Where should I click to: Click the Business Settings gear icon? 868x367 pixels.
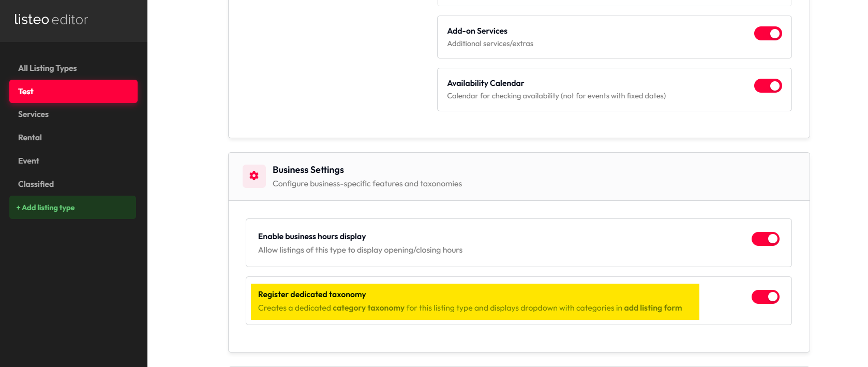pyautogui.click(x=254, y=176)
